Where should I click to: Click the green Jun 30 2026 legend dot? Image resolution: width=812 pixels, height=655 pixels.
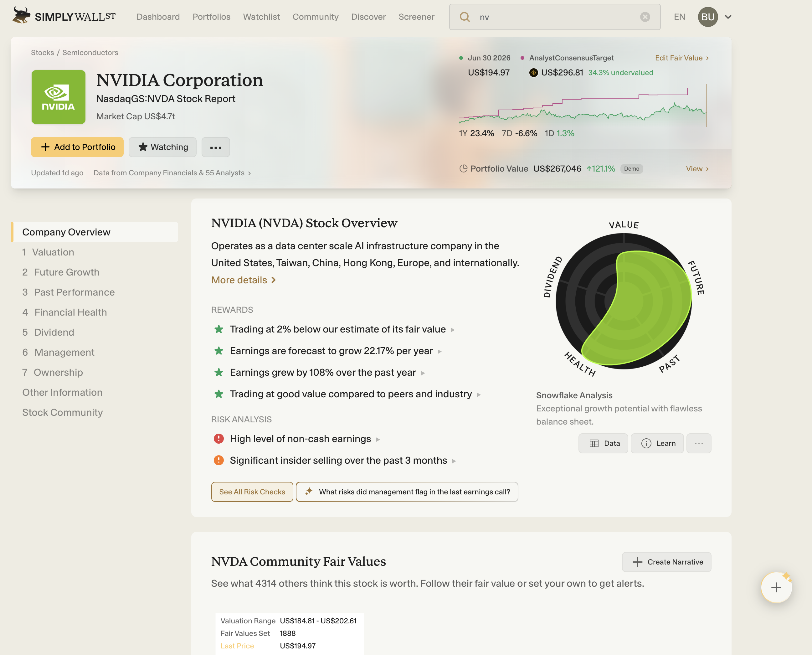pos(461,58)
